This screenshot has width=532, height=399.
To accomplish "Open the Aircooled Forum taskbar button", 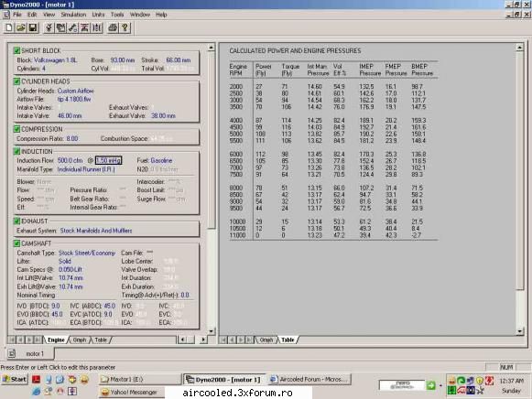I will point(309,380).
